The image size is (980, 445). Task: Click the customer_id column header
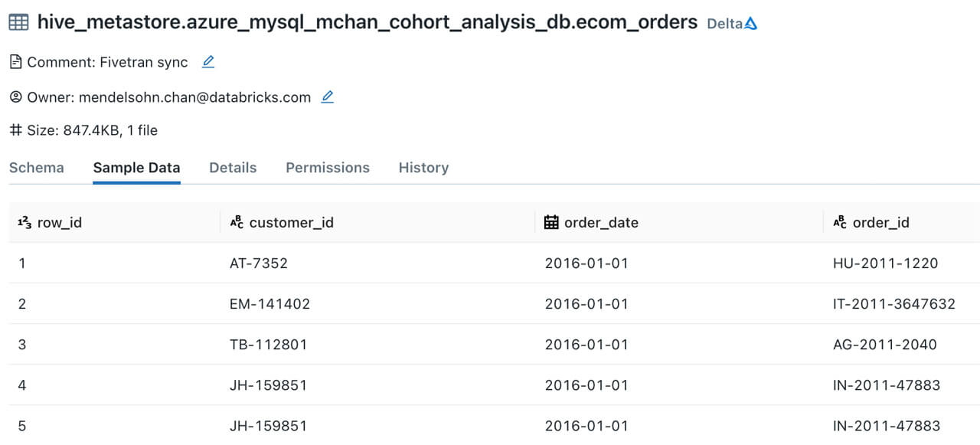click(x=291, y=223)
